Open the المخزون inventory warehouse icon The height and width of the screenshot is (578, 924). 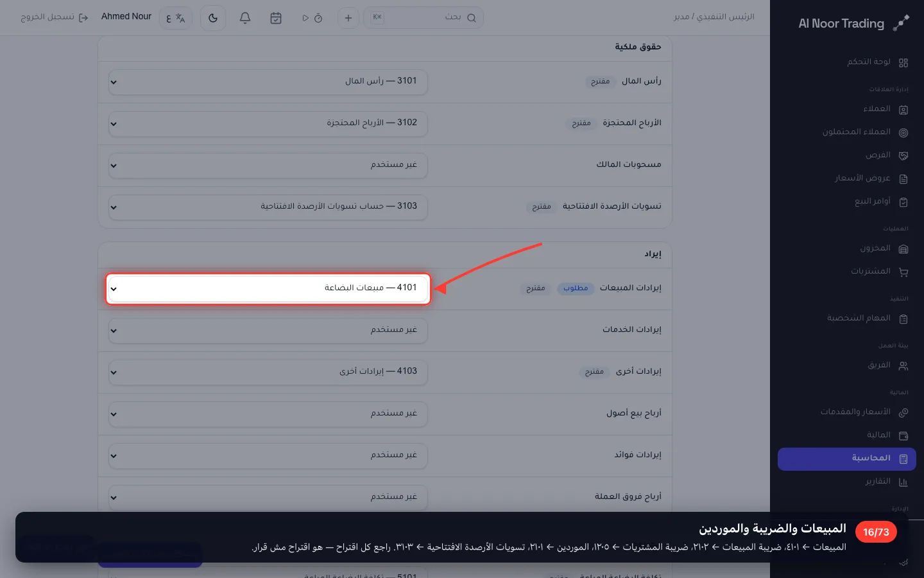tap(903, 249)
